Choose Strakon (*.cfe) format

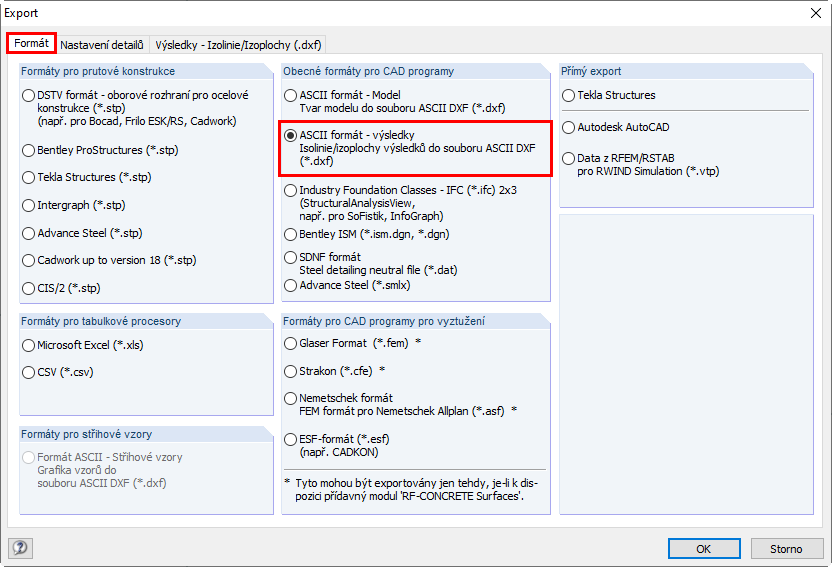290,371
